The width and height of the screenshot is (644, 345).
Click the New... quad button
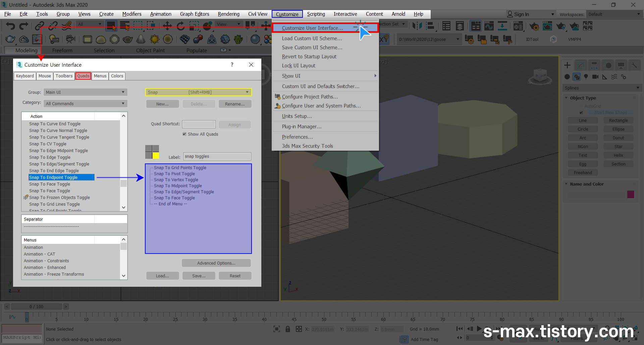pos(162,104)
